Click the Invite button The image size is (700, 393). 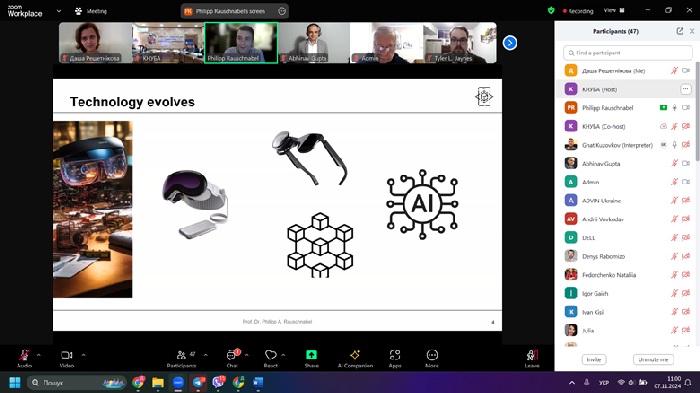[x=594, y=360]
